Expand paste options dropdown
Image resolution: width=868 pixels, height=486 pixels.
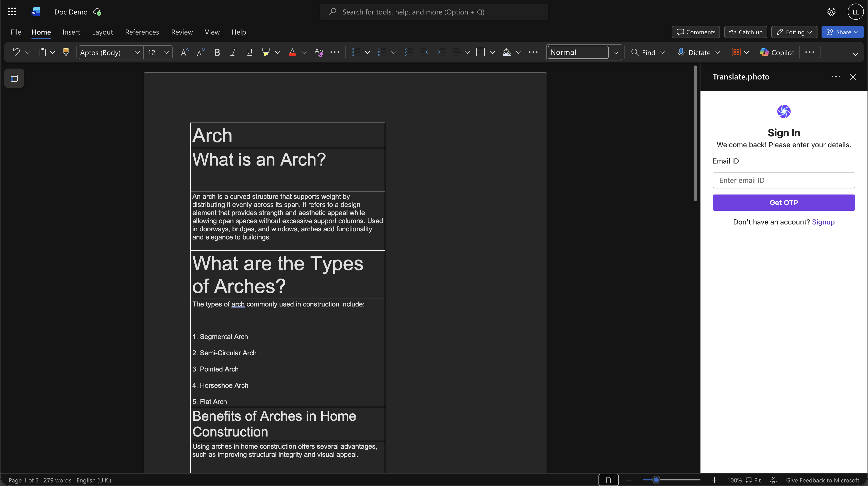tap(53, 52)
